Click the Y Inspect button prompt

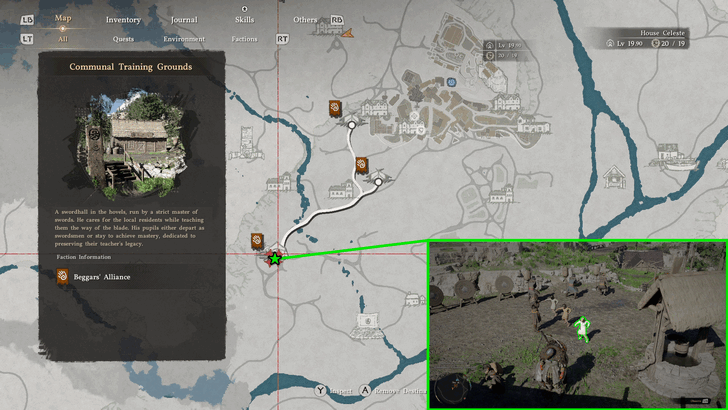(333, 391)
